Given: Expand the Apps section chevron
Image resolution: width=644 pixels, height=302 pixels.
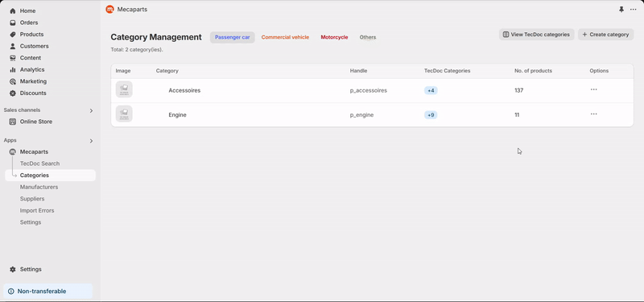Looking at the screenshot, I should pyautogui.click(x=91, y=141).
